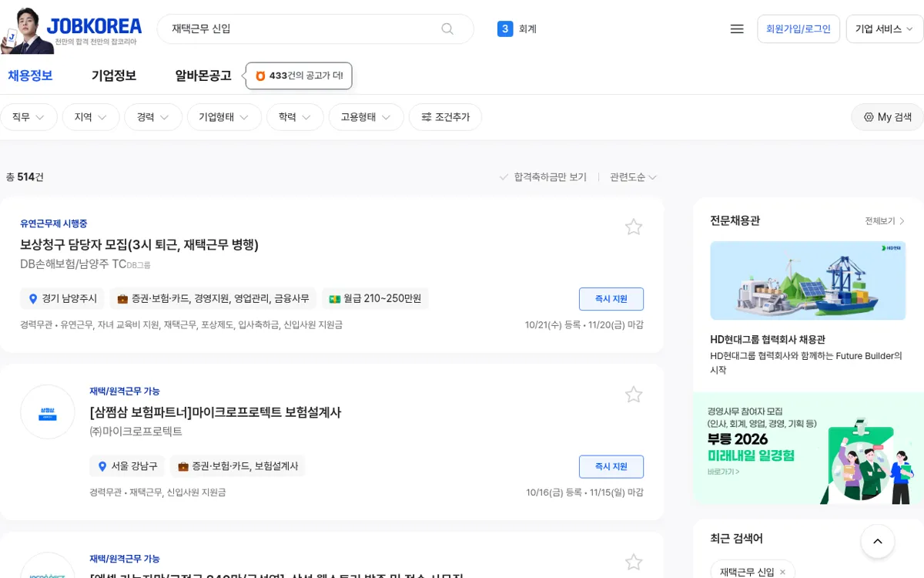This screenshot has height=578, width=924.
Task: Click the 마이크로프로텍트 company logo
Action: click(x=48, y=412)
